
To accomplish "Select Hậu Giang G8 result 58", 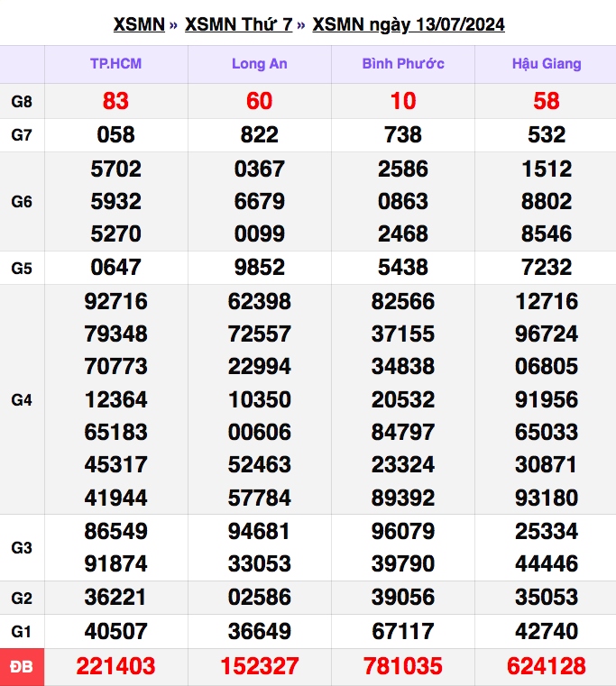I will (x=547, y=101).
